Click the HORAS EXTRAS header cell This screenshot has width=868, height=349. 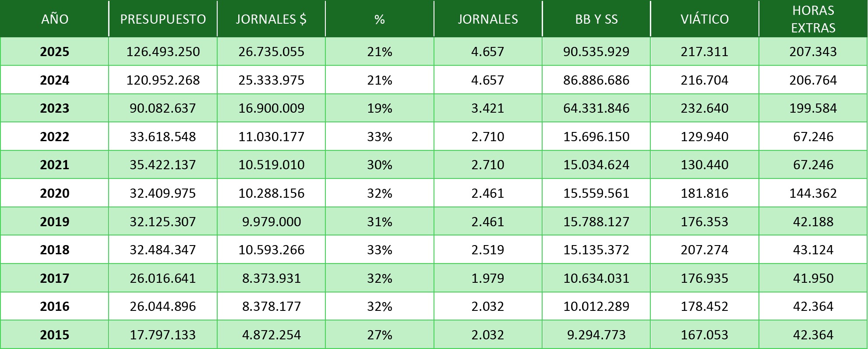813,19
